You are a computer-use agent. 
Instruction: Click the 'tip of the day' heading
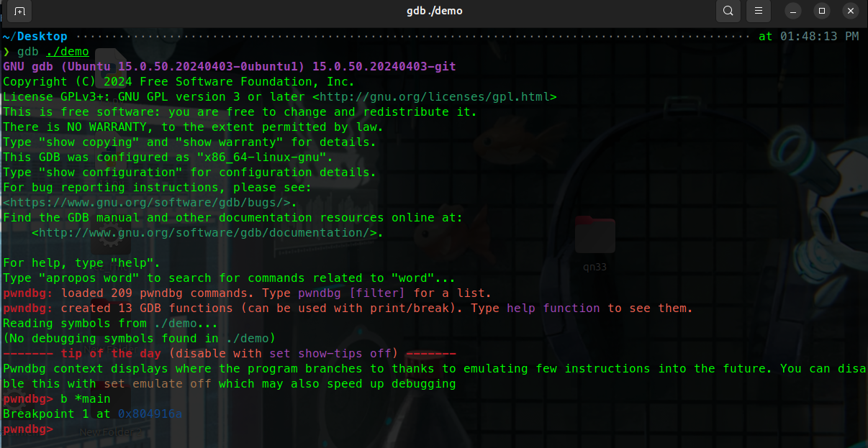tap(111, 353)
